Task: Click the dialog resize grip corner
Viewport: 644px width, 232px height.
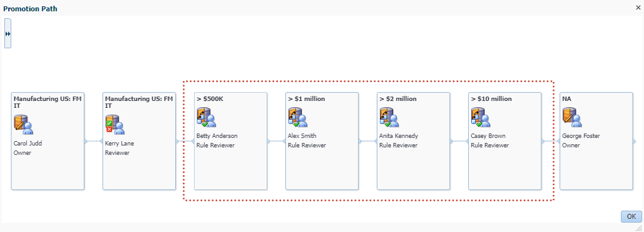Action: 638,228
